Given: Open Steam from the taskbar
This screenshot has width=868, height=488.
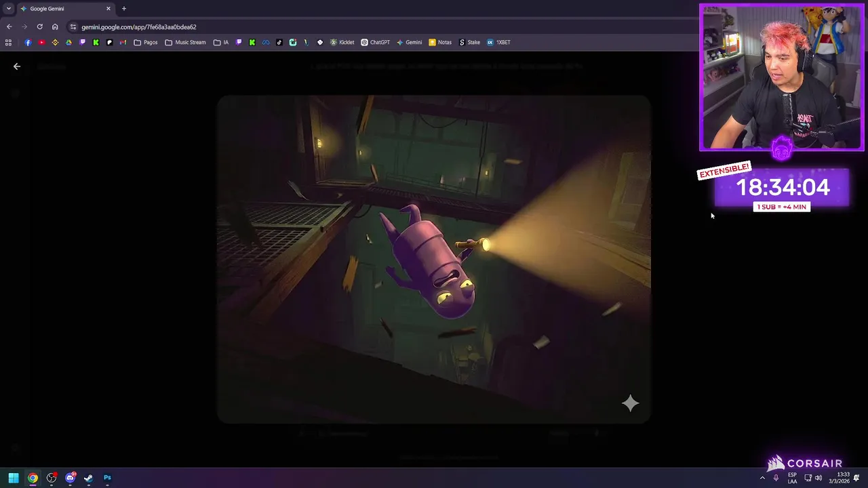Looking at the screenshot, I should [x=88, y=478].
